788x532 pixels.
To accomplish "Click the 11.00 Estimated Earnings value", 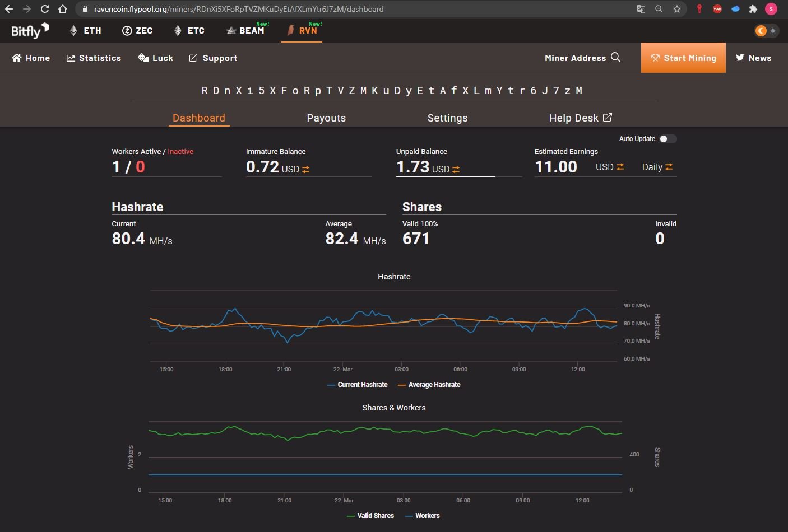I will [x=556, y=167].
